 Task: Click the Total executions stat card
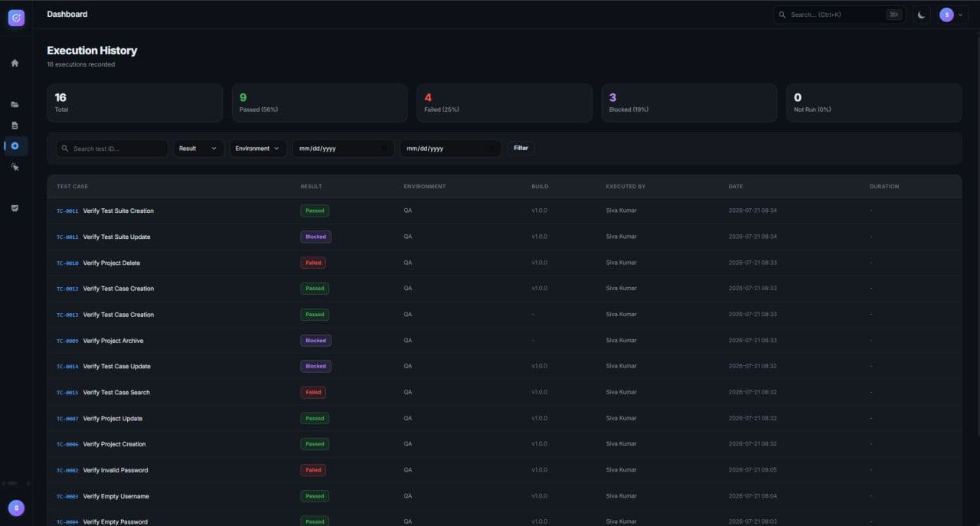(135, 103)
